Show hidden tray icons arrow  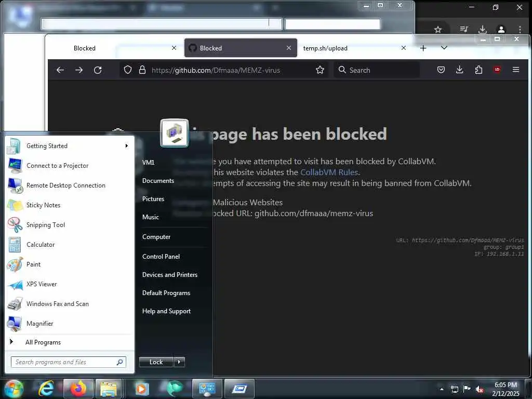tap(442, 389)
